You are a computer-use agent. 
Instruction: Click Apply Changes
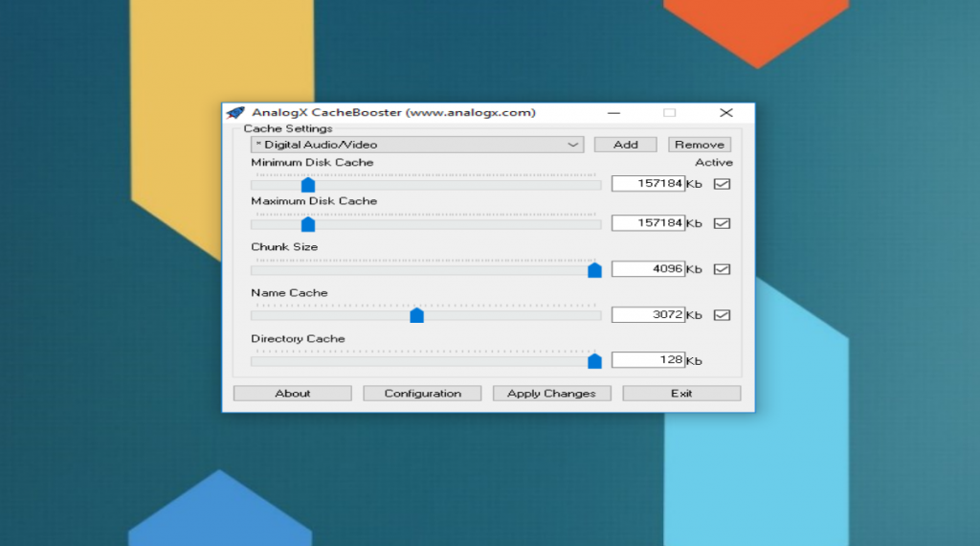[551, 394]
